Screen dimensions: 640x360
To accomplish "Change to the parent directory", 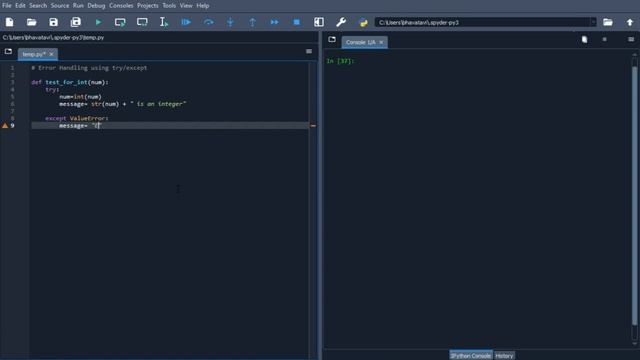I will 630,22.
